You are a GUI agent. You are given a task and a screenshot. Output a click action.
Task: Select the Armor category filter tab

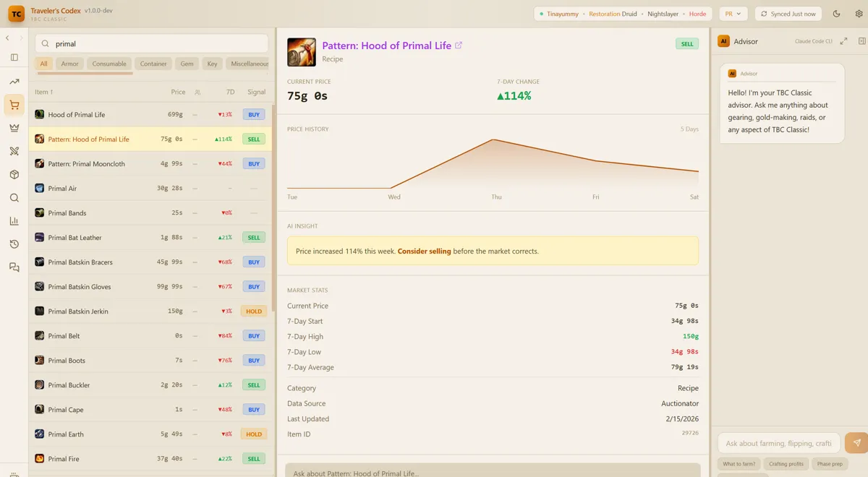click(x=69, y=64)
